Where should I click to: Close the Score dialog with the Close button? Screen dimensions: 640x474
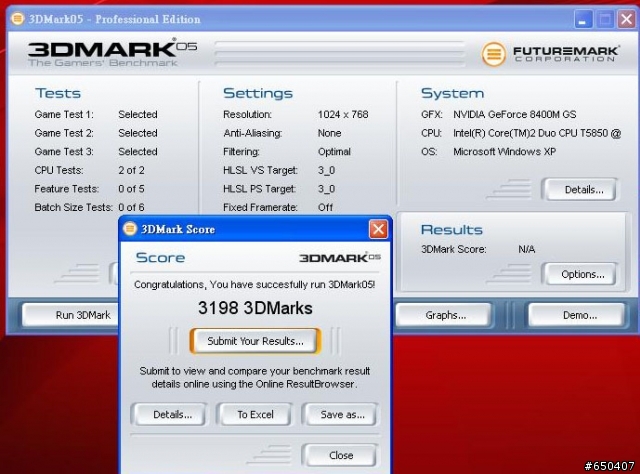pos(341,455)
